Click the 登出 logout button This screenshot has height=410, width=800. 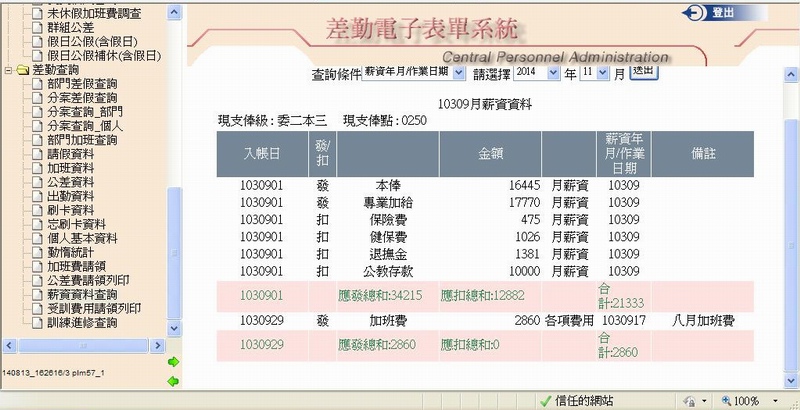point(724,13)
